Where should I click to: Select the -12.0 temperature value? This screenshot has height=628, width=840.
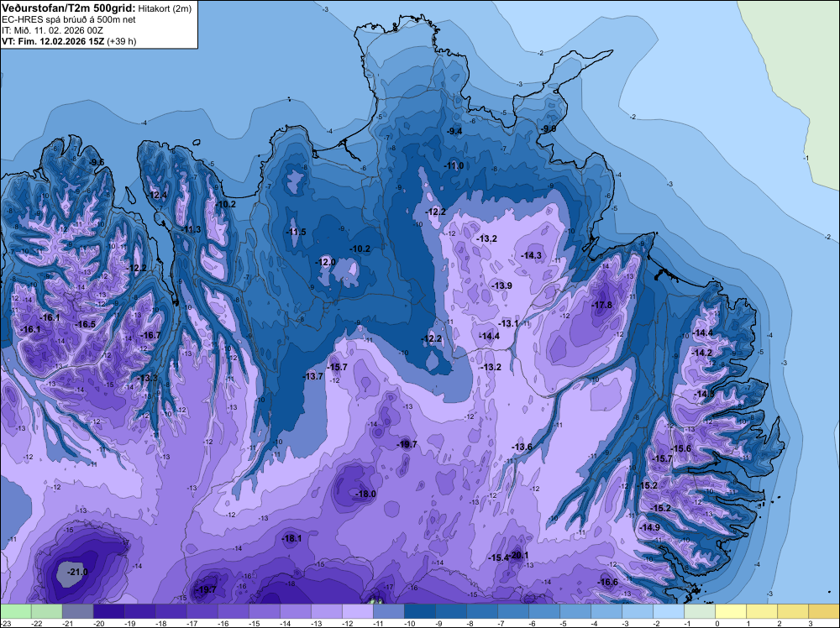coord(325,262)
